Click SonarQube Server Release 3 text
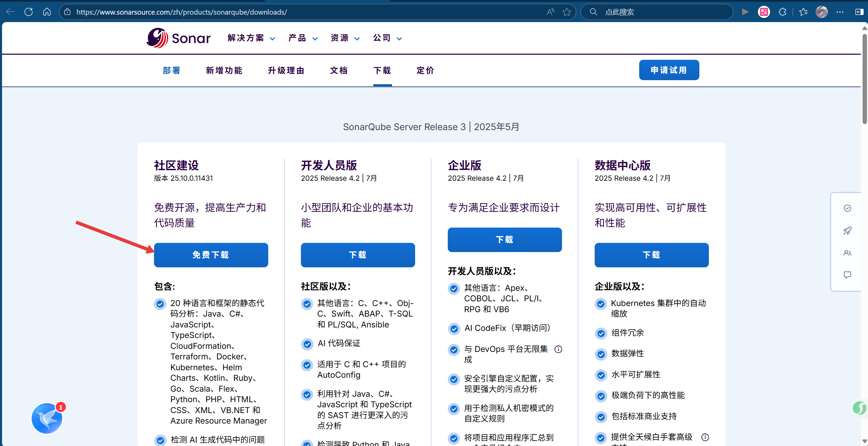Viewport: 868px width, 446px height. [x=404, y=127]
